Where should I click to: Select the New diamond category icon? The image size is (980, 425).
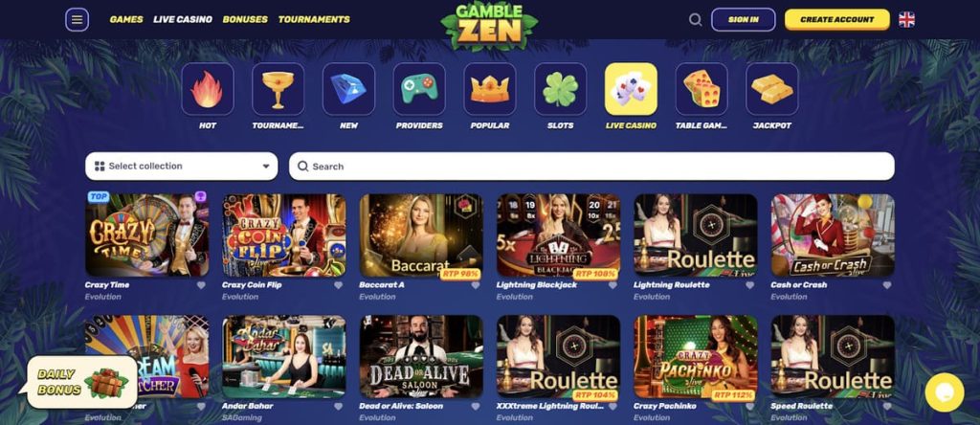pos(348,89)
